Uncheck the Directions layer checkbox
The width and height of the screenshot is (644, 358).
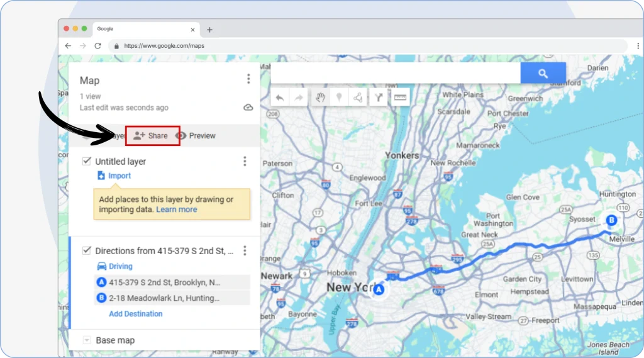tap(86, 250)
